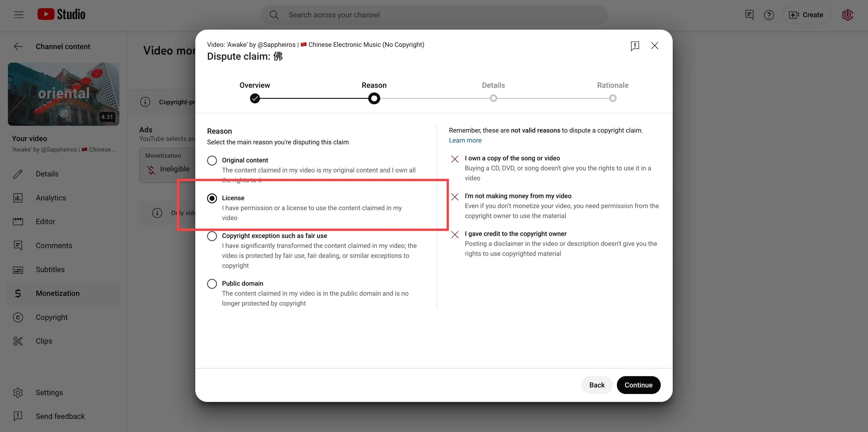Click the Copyright sidebar icon
868x432 pixels.
(18, 317)
